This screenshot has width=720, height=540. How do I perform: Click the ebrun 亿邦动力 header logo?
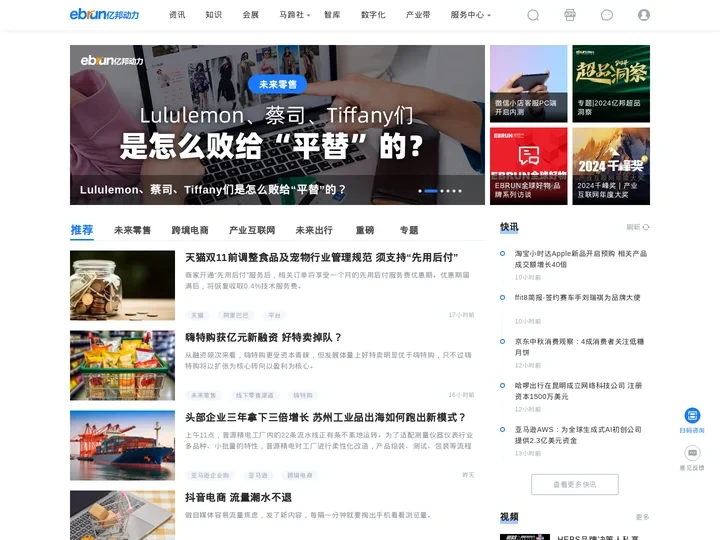pyautogui.click(x=104, y=15)
